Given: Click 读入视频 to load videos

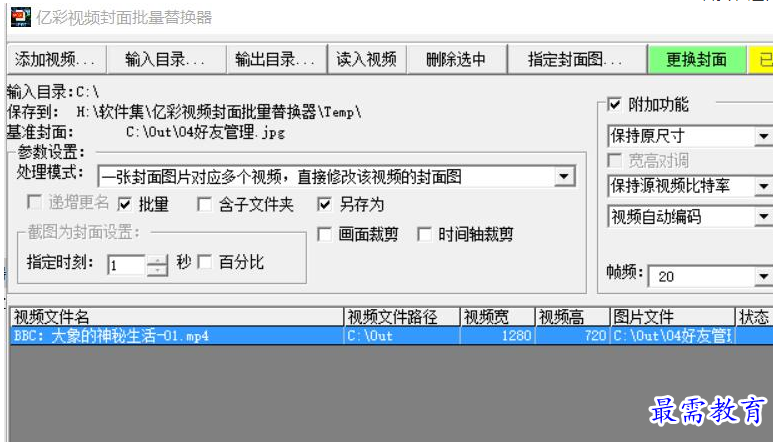Looking at the screenshot, I should tap(367, 60).
